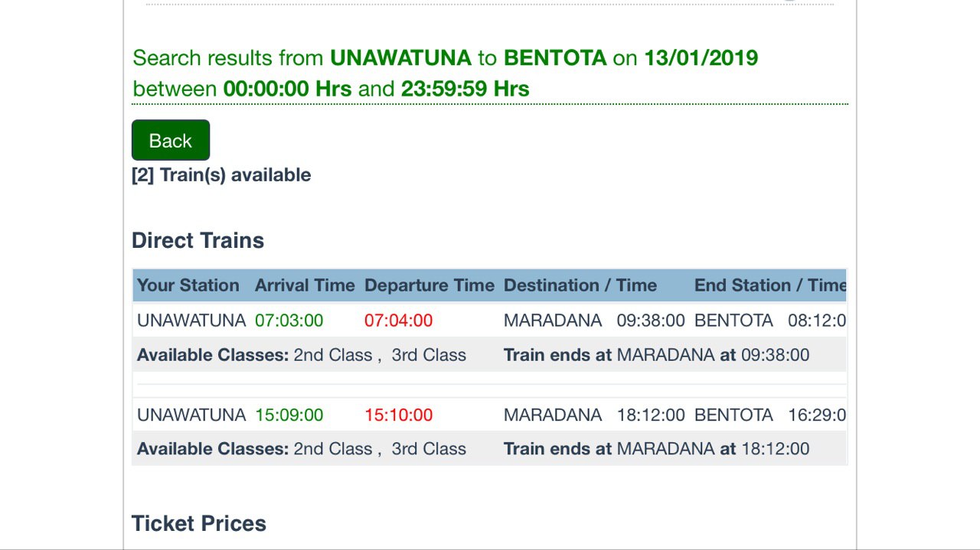Click UNAWATUNA in the first train row
This screenshot has width=980, height=550.
(x=191, y=321)
